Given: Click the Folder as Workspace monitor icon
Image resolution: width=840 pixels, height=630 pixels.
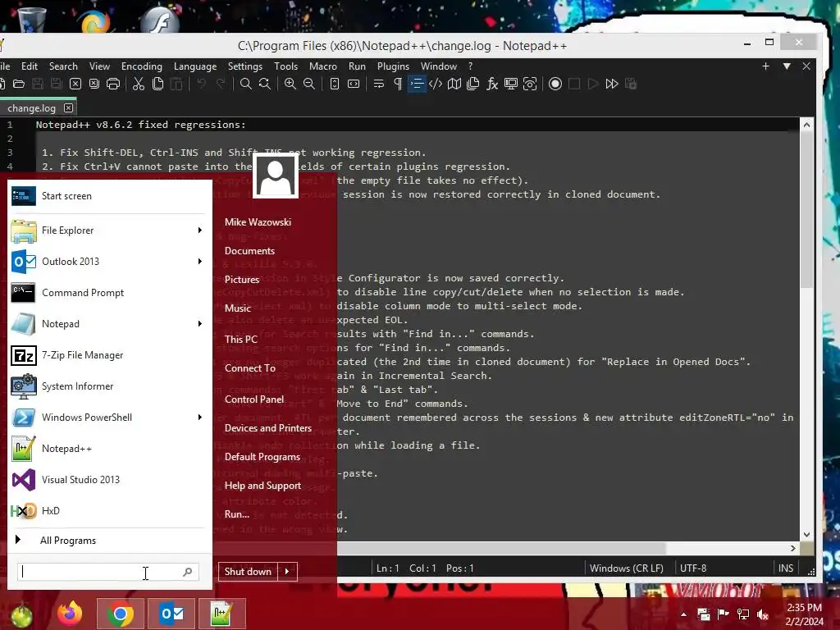Looking at the screenshot, I should (x=511, y=84).
